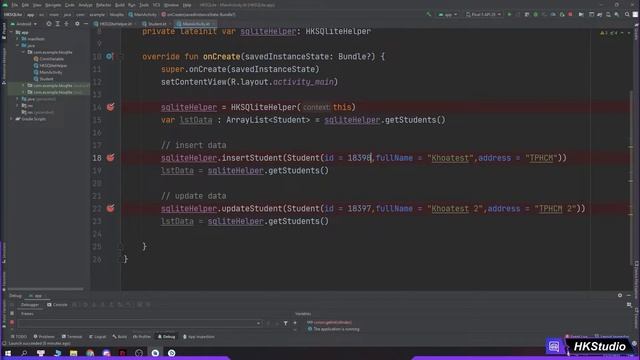640x360 pixels.
Task: Place cursor on getStudents() at line 15
Action: 415,120
